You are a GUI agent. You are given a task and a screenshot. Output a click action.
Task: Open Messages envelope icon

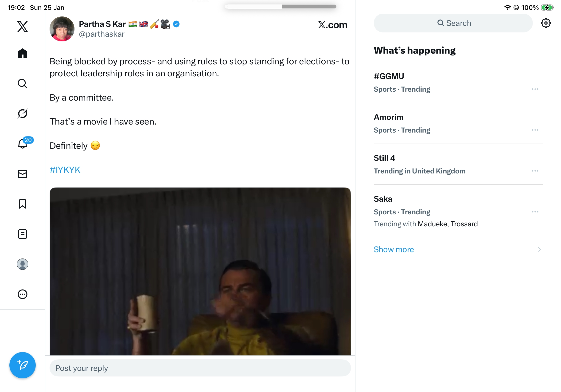click(x=23, y=174)
